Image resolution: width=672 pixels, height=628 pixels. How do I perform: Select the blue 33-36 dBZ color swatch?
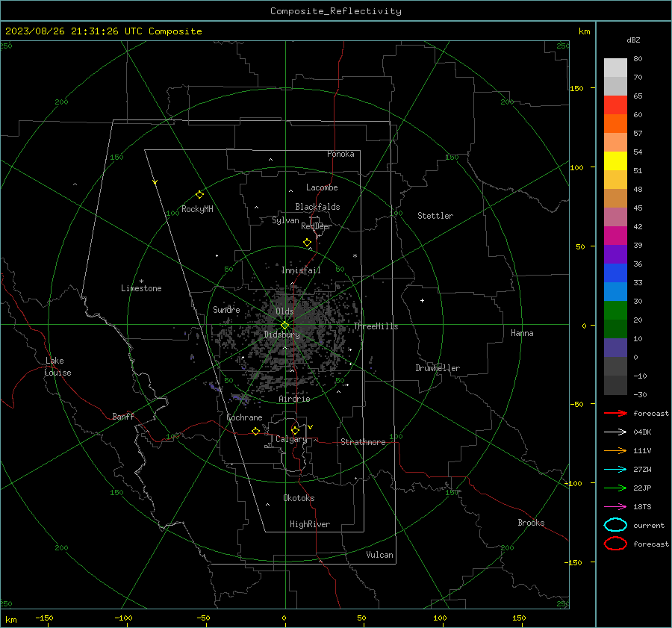point(615,273)
